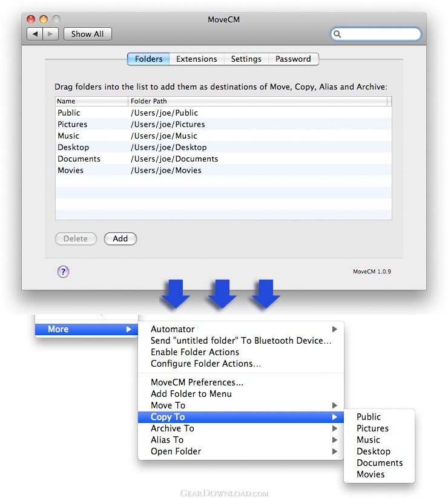
Task: Select the Documents row in folder list
Action: tap(223, 159)
